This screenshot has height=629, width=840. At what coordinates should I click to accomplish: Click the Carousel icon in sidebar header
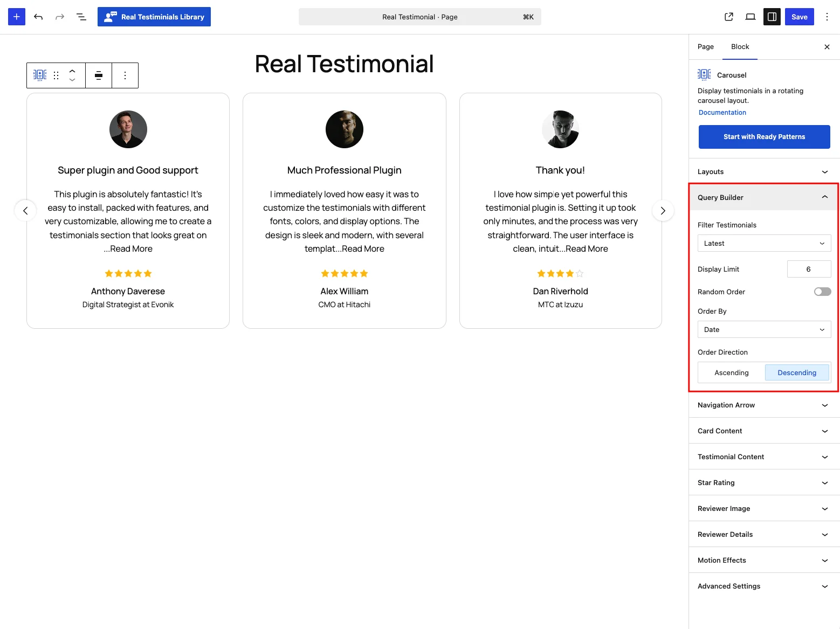[x=704, y=74]
